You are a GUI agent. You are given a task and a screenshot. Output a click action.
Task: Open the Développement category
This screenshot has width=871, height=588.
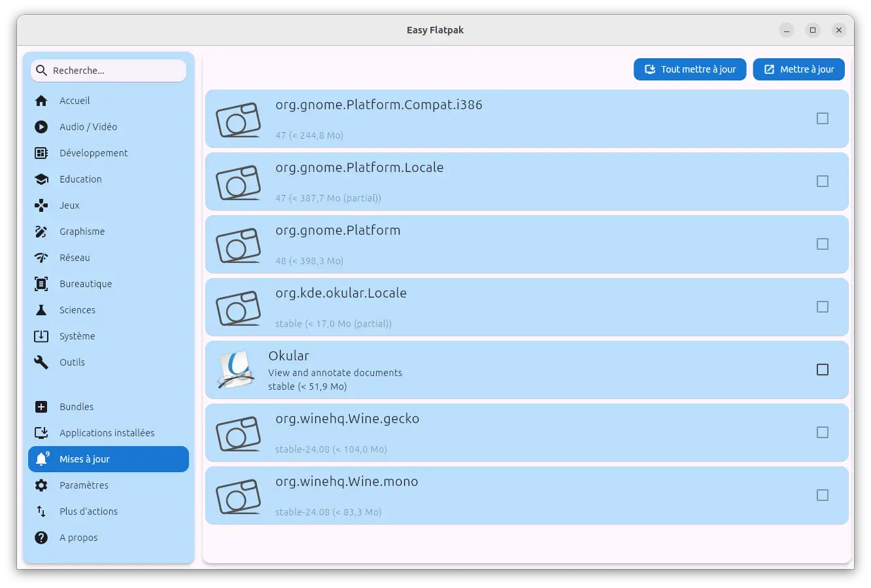coord(109,153)
